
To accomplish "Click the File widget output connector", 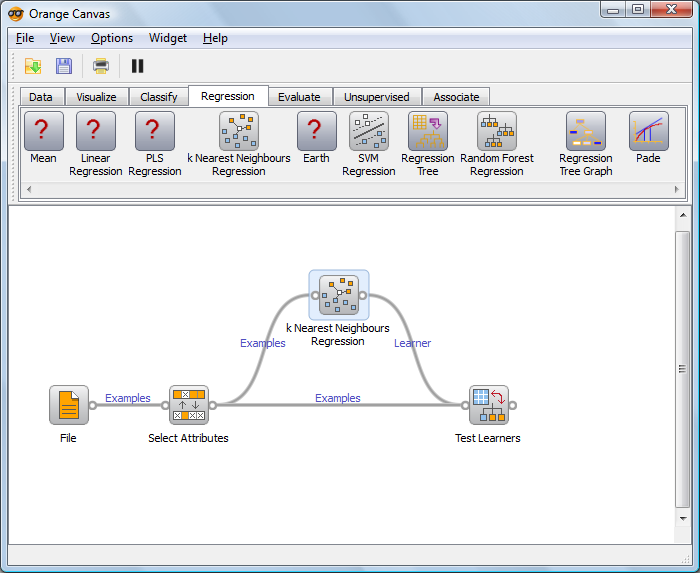I will click(92, 405).
